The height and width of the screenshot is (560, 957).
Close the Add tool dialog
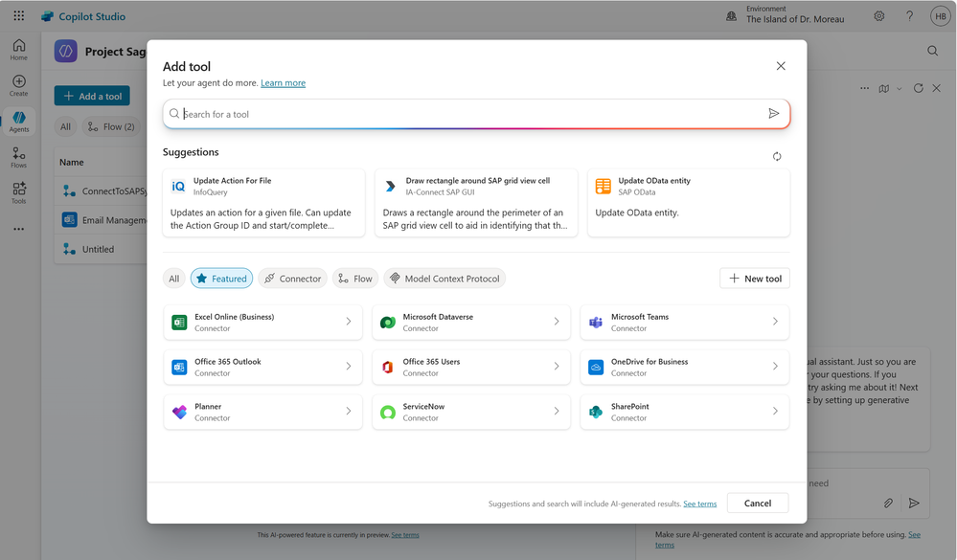pyautogui.click(x=781, y=66)
